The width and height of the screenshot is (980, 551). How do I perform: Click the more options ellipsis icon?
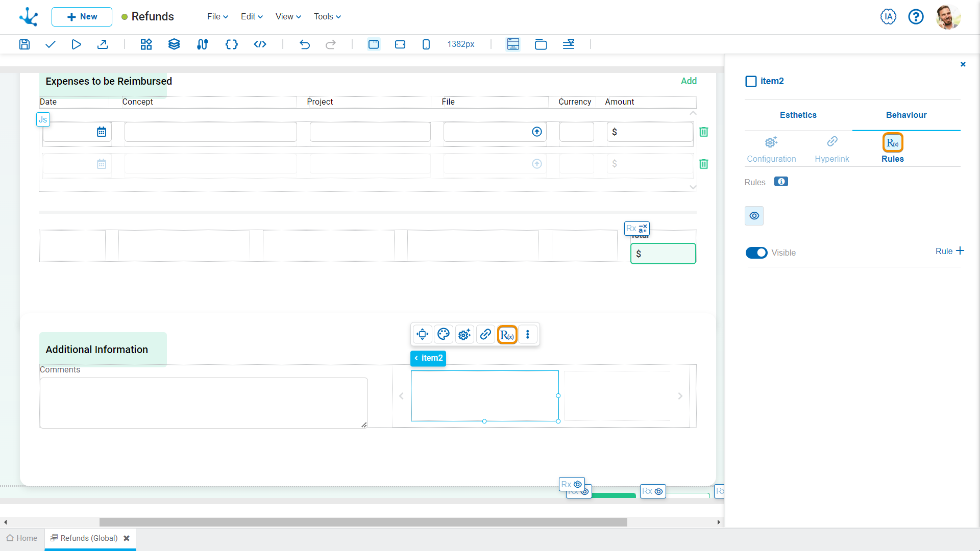pyautogui.click(x=528, y=334)
